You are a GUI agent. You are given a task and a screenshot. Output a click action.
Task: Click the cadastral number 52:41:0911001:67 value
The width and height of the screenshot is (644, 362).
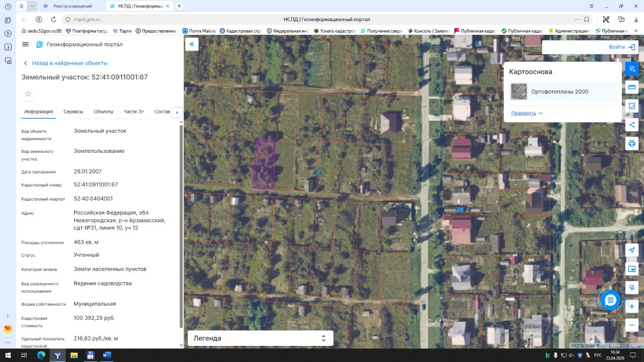pyautogui.click(x=96, y=185)
